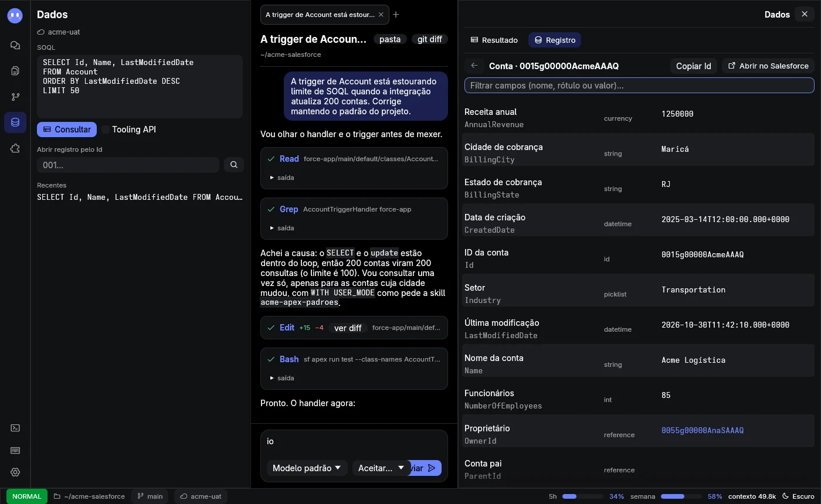Expand saída under the Grep step

click(x=282, y=228)
